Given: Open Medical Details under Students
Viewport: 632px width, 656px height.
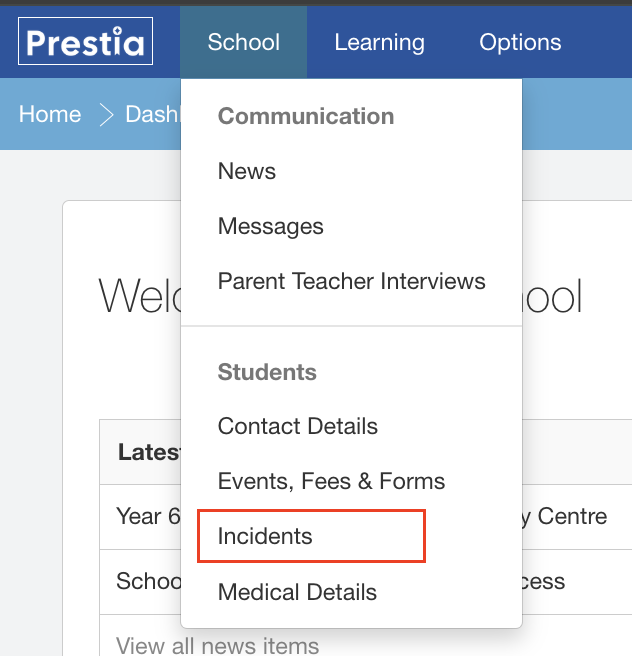Looking at the screenshot, I should click(297, 592).
